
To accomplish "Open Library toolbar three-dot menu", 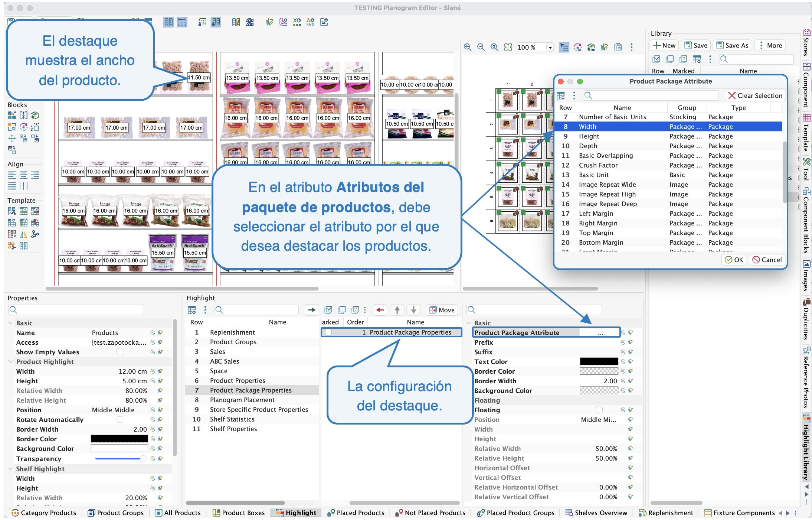I will (710, 59).
